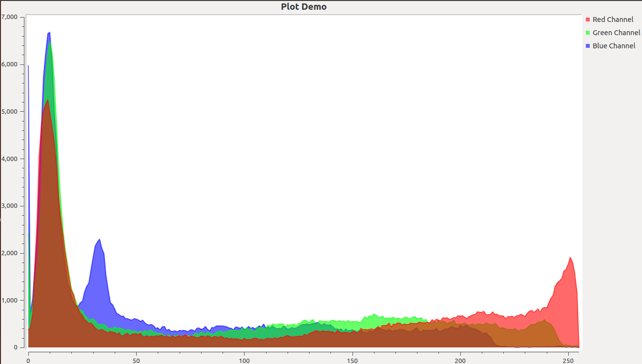Toggle the Green Channel legend entry
Image resolution: width=642 pixels, height=364 pixels.
click(616, 32)
